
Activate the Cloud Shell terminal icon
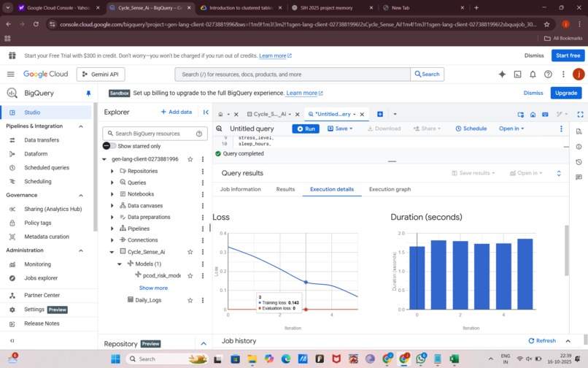click(517, 74)
